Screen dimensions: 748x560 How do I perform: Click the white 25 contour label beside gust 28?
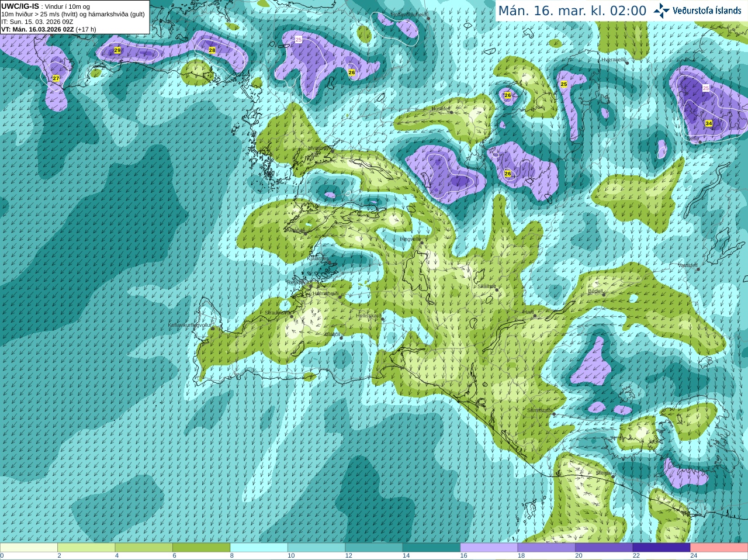[x=299, y=40]
